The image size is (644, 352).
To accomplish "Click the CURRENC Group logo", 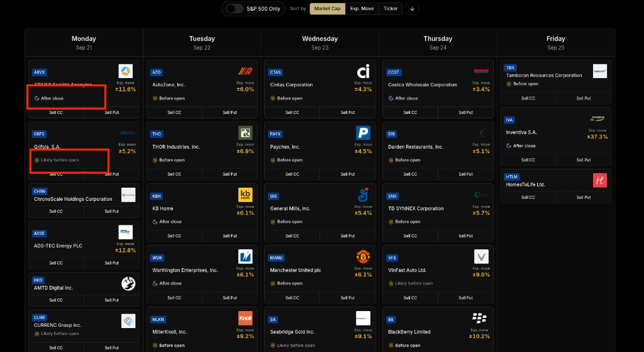I will click(128, 321).
